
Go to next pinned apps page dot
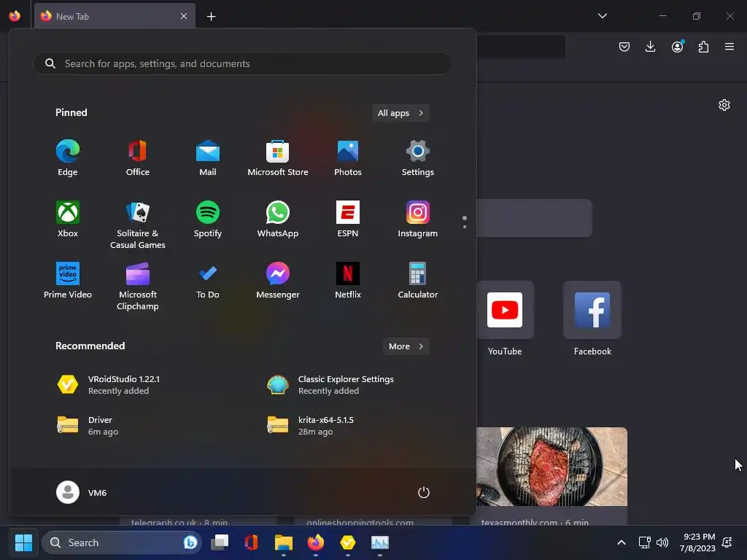click(465, 227)
